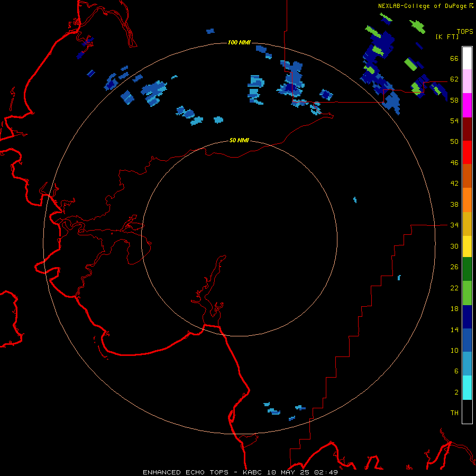Click the black TH legend swatch

pos(467,411)
